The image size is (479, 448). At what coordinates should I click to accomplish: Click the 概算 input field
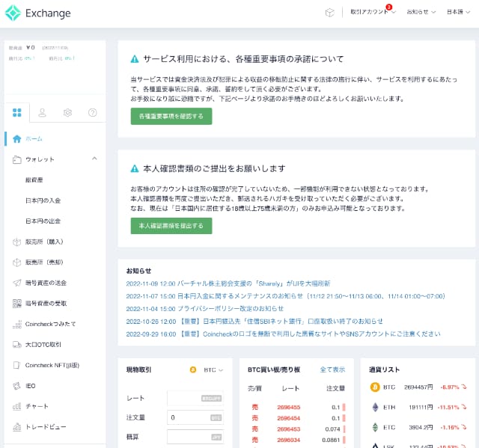pyautogui.click(x=195, y=437)
